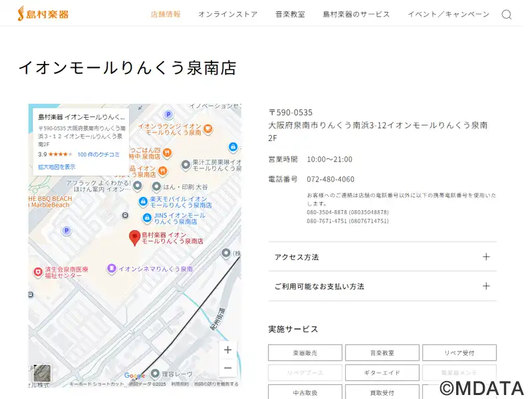This screenshot has height=399, width=532.
Task: Click リペア受付 service button
Action: point(459,353)
